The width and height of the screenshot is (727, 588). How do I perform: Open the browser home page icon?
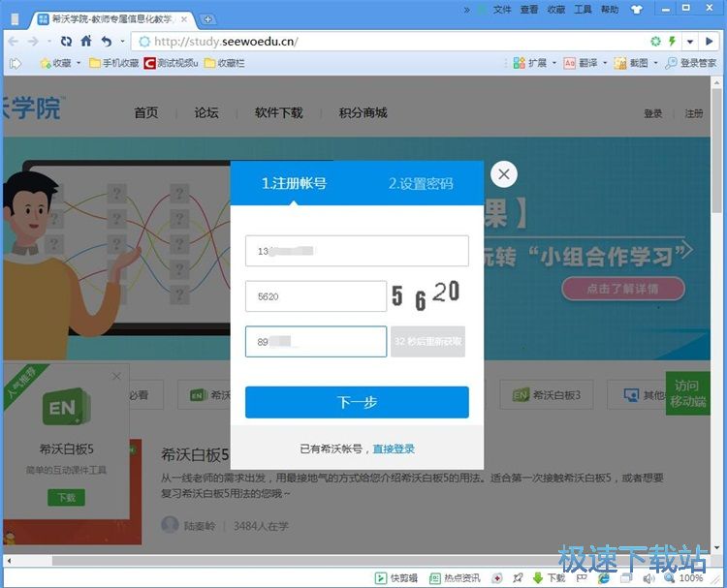click(x=86, y=42)
